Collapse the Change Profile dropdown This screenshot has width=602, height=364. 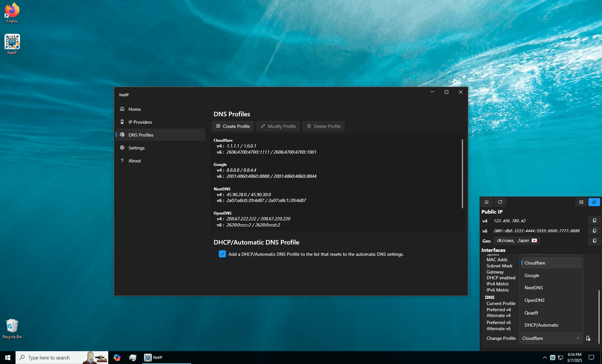(x=578, y=338)
